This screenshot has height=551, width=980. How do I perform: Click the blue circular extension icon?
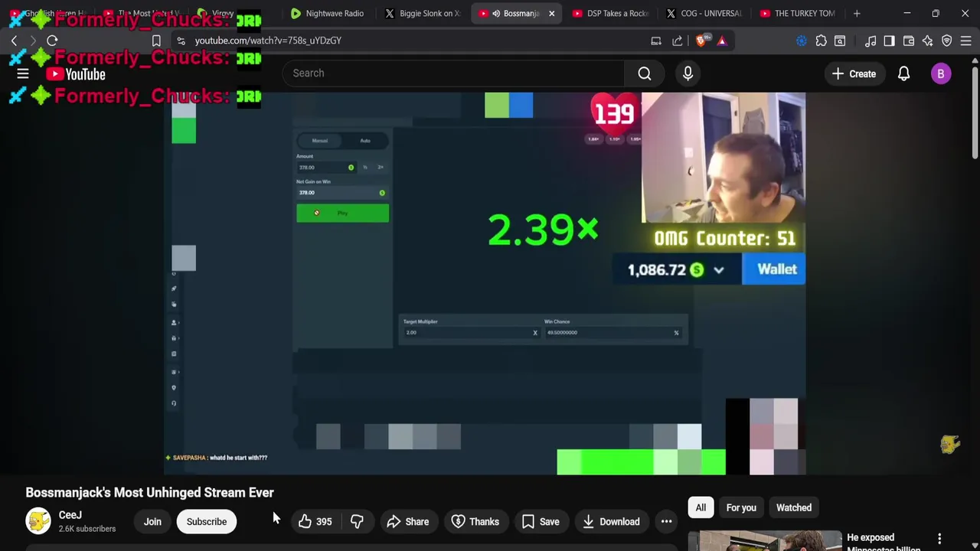[x=802, y=41]
